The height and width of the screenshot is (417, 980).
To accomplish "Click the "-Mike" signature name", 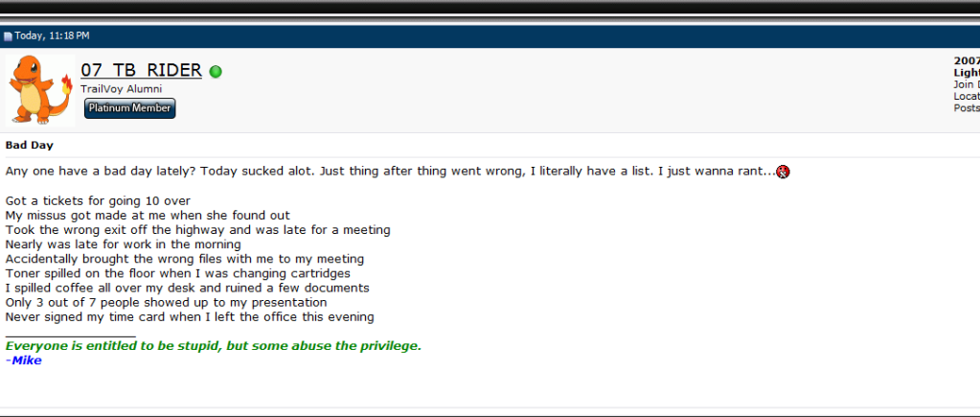I will pyautogui.click(x=23, y=360).
